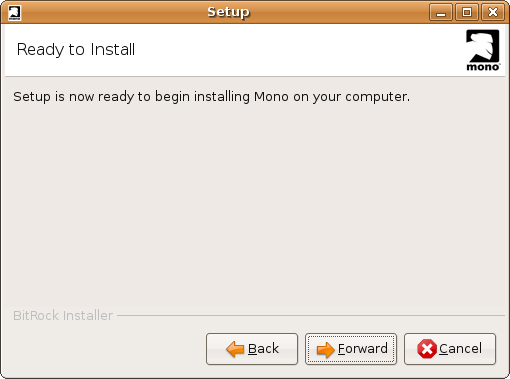Click the Mono gorilla logo in header
510x379 pixels.
pyautogui.click(x=482, y=50)
